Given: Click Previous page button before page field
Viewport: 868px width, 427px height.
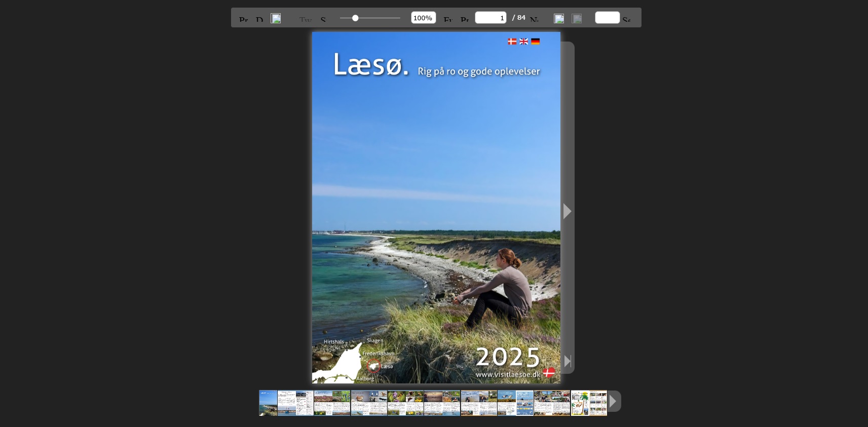Looking at the screenshot, I should pyautogui.click(x=464, y=19).
